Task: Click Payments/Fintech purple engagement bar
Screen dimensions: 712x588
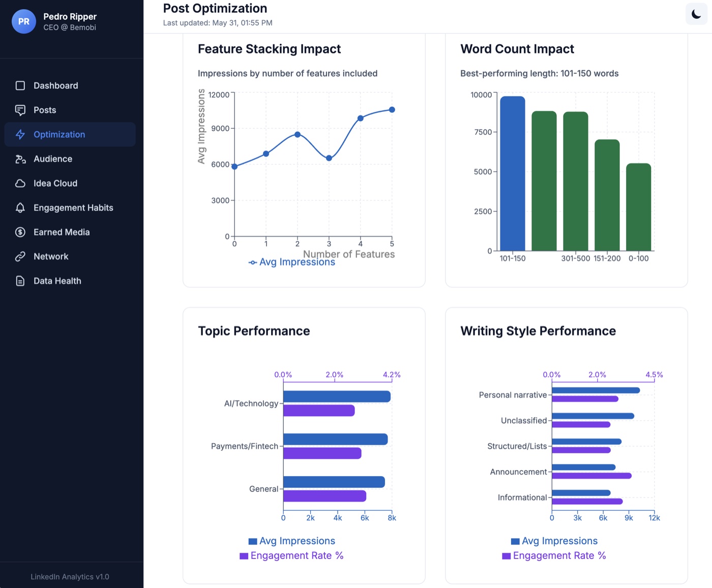Action: [x=322, y=453]
